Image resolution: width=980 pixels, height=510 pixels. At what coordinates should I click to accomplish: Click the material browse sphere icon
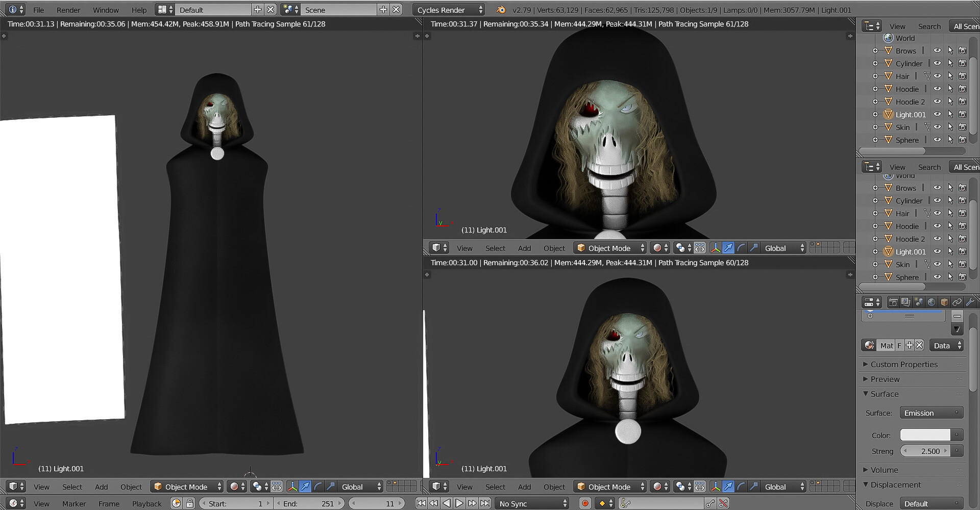point(869,345)
